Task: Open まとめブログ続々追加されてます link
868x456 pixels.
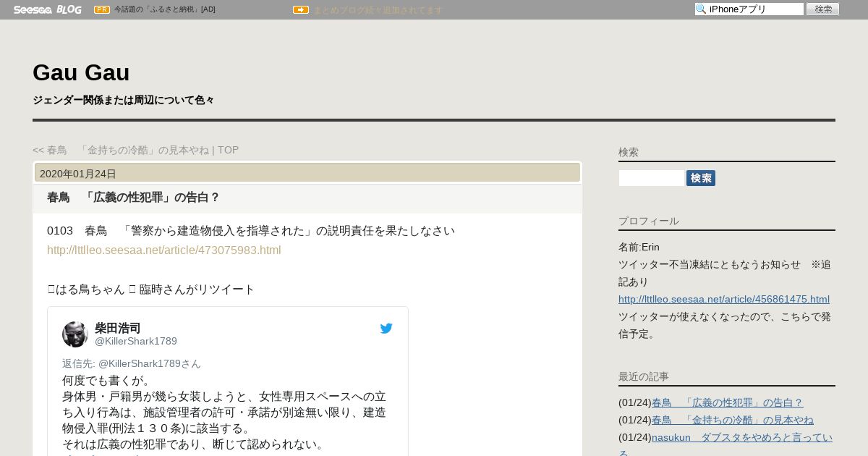Action: tap(378, 10)
